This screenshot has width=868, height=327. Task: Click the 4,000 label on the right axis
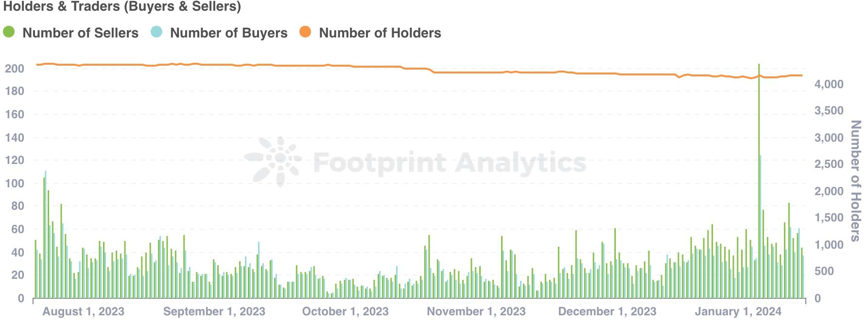click(x=829, y=85)
